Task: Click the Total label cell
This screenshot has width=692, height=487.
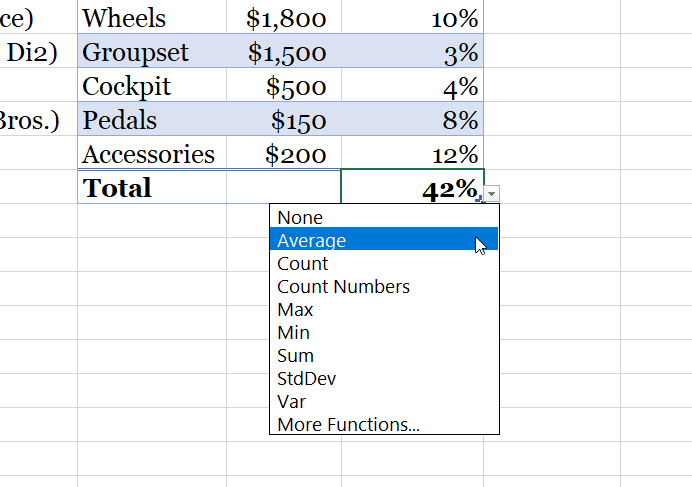Action: [x=152, y=187]
